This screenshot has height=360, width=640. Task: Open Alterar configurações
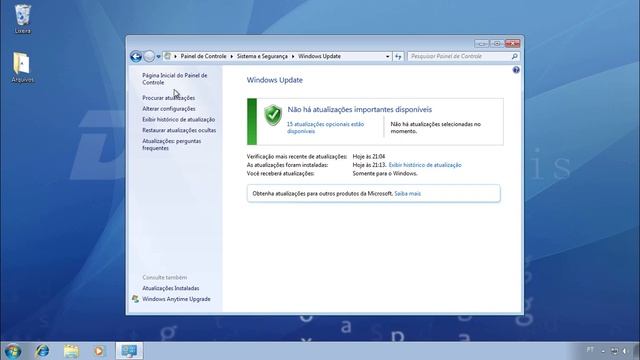tap(169, 109)
